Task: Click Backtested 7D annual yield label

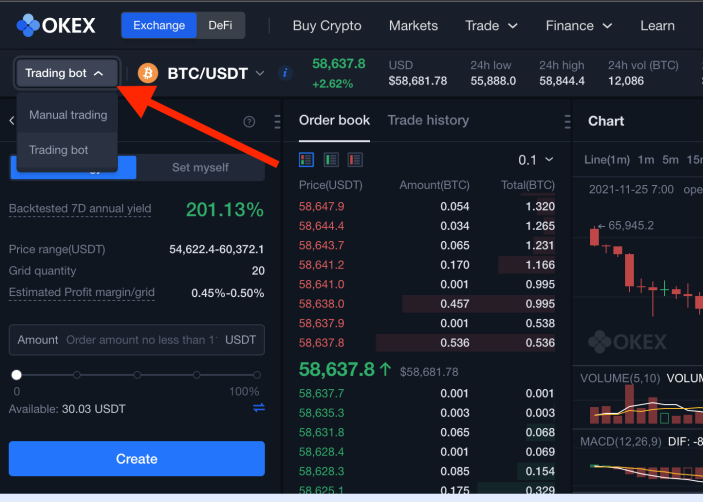Action: (80, 208)
